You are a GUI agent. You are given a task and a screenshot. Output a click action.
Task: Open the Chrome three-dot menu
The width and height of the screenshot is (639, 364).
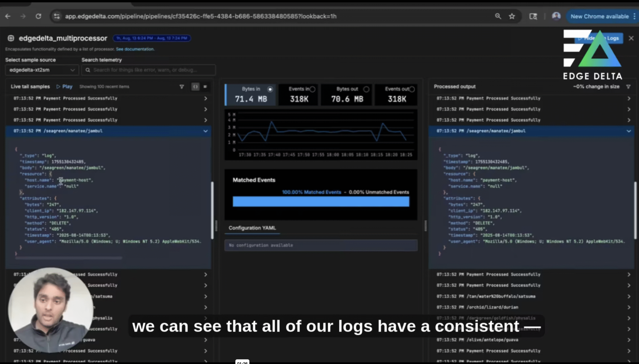tap(635, 16)
